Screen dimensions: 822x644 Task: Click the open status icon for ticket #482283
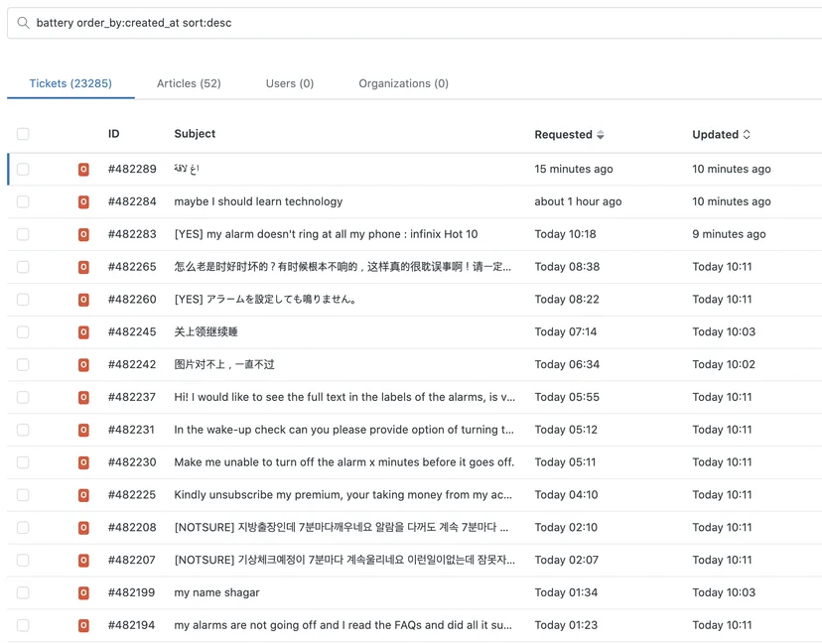tap(83, 234)
